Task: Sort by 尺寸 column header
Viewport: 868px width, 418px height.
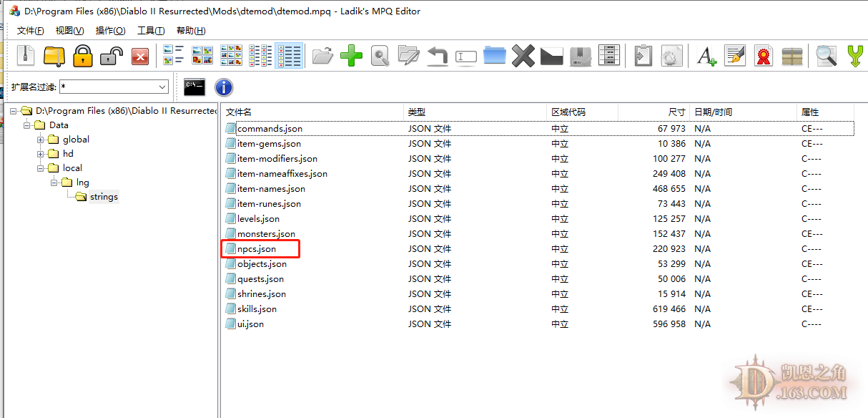Action: coord(654,112)
